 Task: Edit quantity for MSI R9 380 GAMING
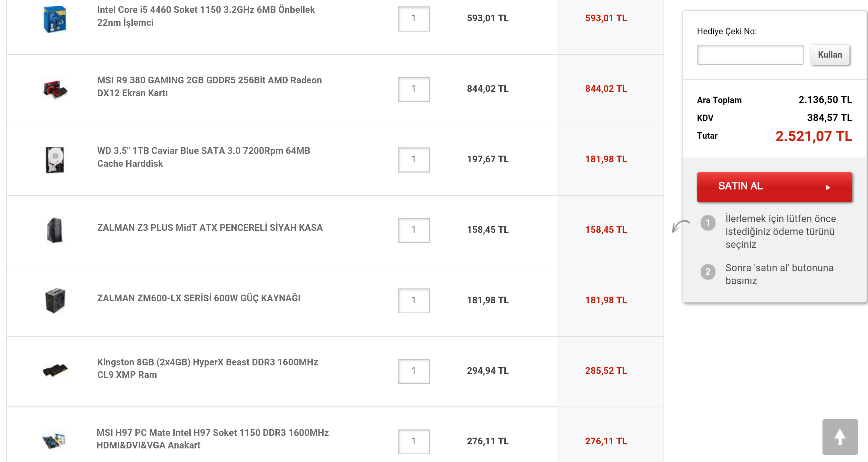[x=413, y=89]
